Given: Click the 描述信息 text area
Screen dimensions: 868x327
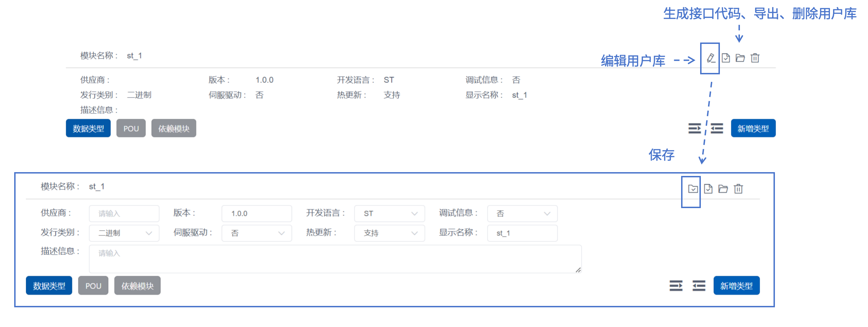Looking at the screenshot, I should 335,259.
